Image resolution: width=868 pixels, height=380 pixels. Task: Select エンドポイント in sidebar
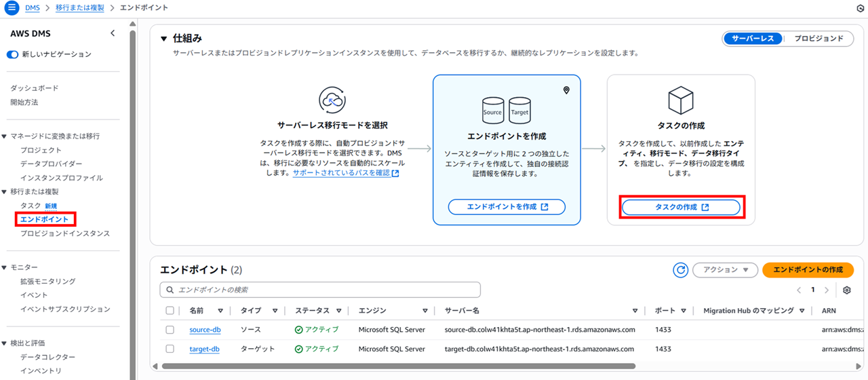(44, 219)
